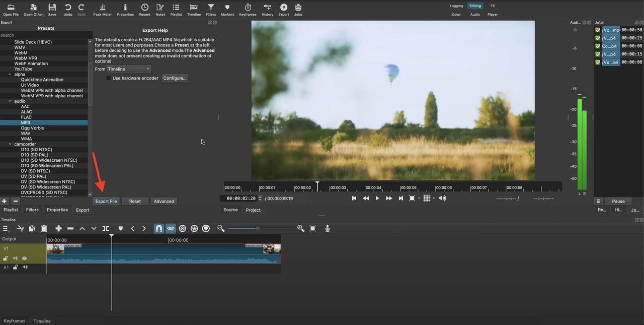Click the Save toolbar icon
This screenshot has height=325, width=644.
point(52,9)
